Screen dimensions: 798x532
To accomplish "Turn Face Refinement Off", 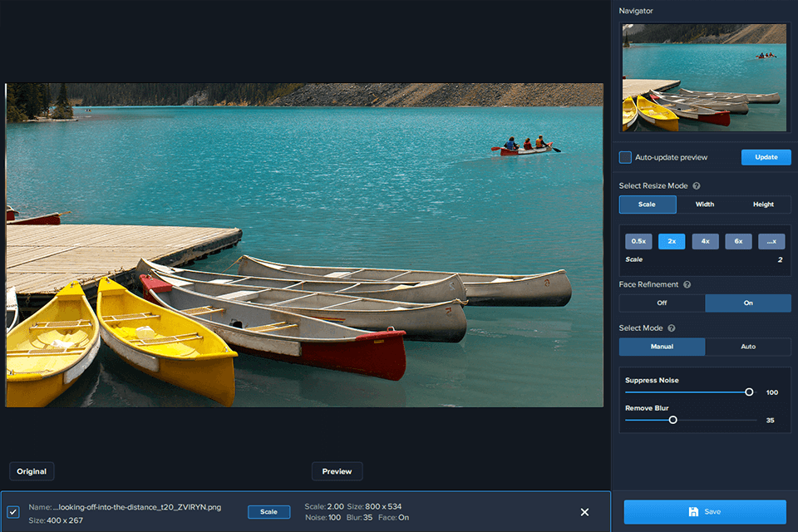I will pos(662,303).
